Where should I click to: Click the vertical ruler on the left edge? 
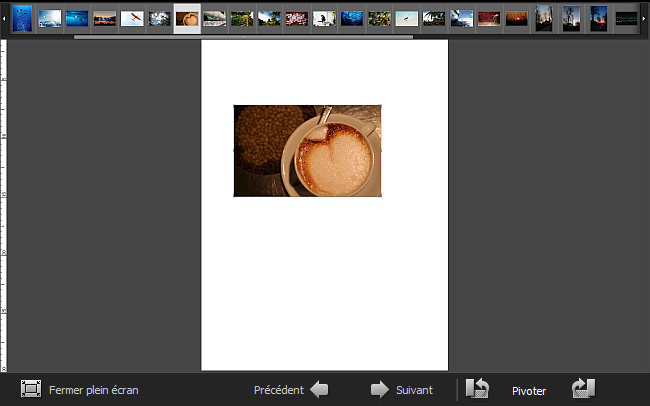[x=4, y=206]
